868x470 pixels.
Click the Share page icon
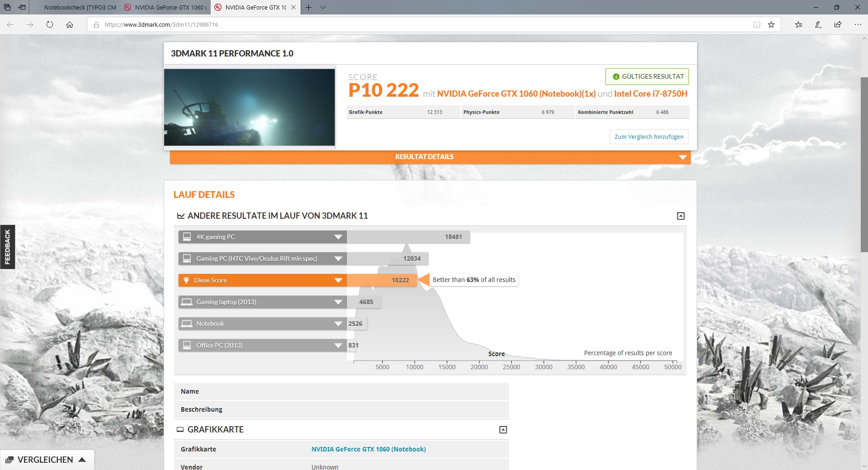(x=838, y=25)
